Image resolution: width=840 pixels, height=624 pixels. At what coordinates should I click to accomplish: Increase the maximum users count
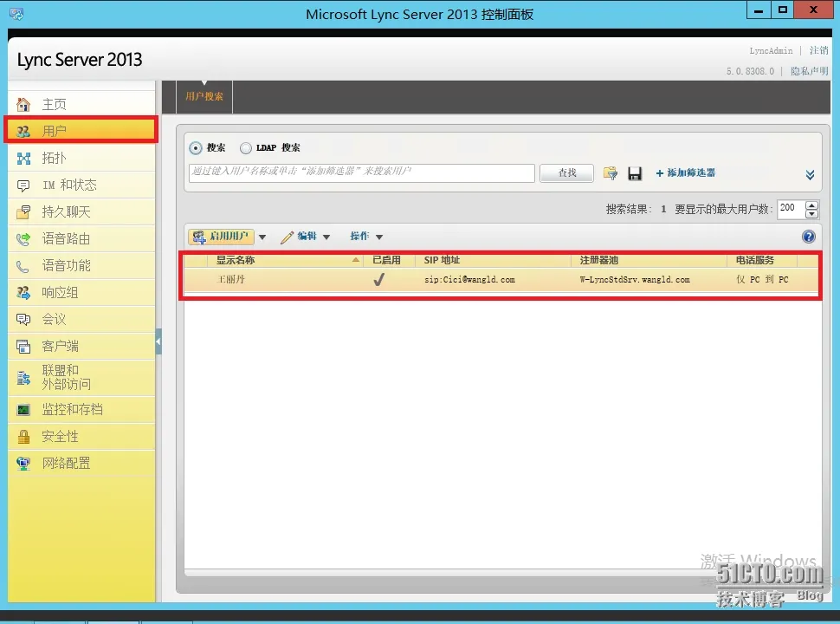(x=812, y=205)
